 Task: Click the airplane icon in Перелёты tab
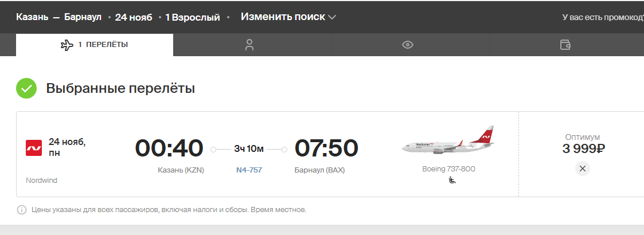(x=67, y=45)
